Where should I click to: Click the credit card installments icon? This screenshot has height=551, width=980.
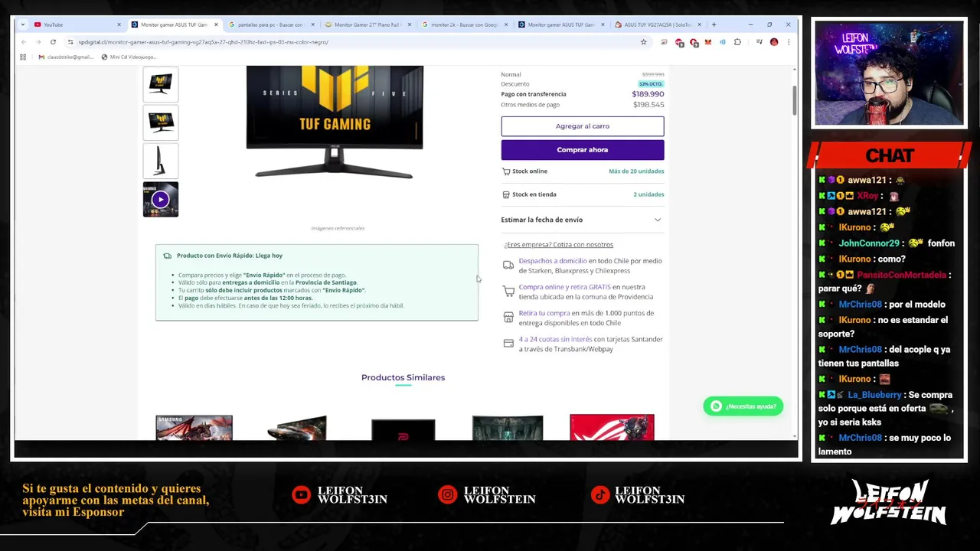coord(508,344)
